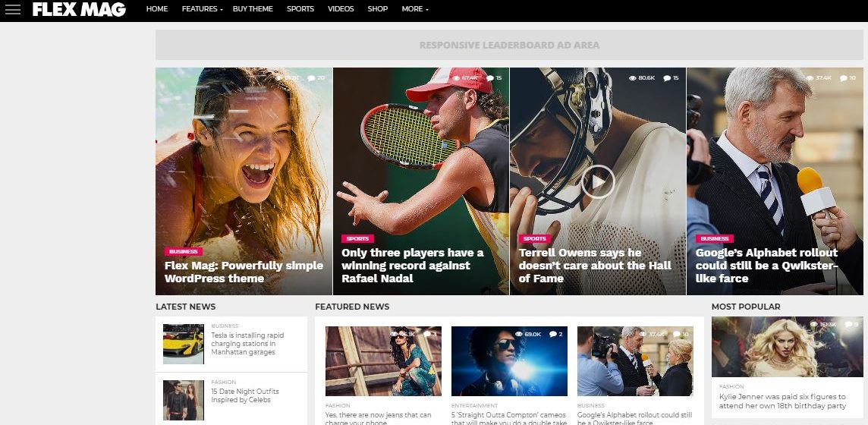Click the comment bubble icon on tennis image

(x=489, y=78)
